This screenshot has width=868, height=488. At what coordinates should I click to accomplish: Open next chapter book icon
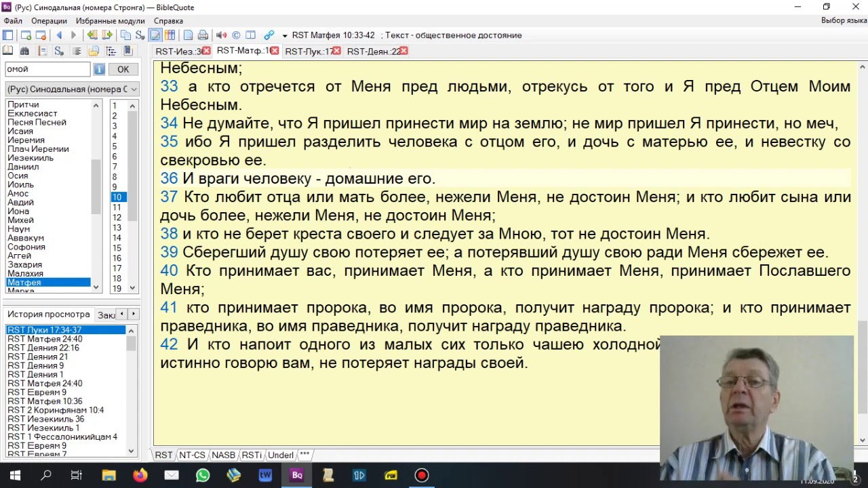click(x=107, y=35)
